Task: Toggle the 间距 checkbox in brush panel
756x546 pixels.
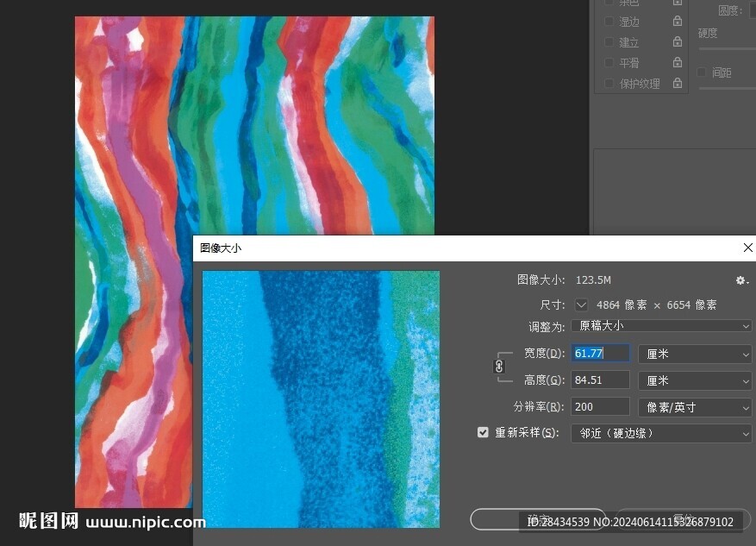Action: click(x=702, y=72)
